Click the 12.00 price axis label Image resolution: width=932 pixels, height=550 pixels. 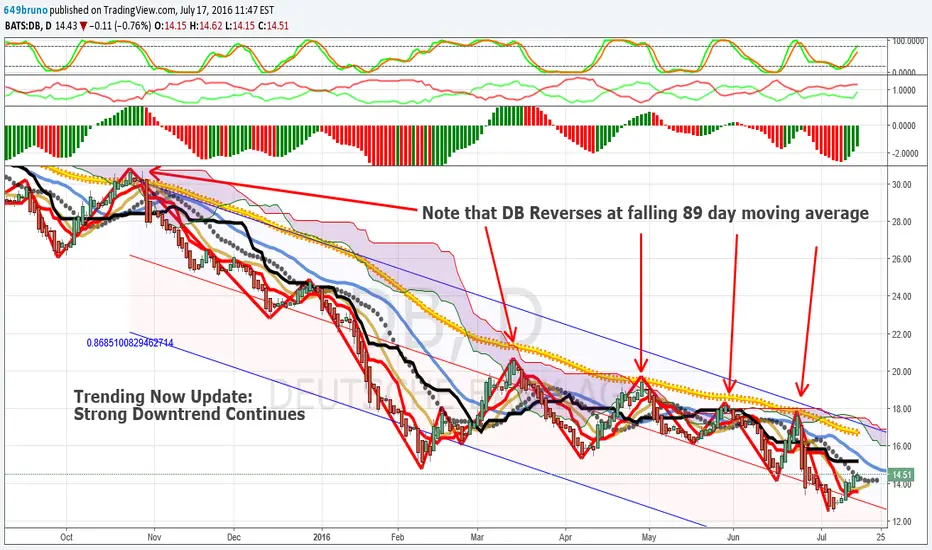point(901,522)
